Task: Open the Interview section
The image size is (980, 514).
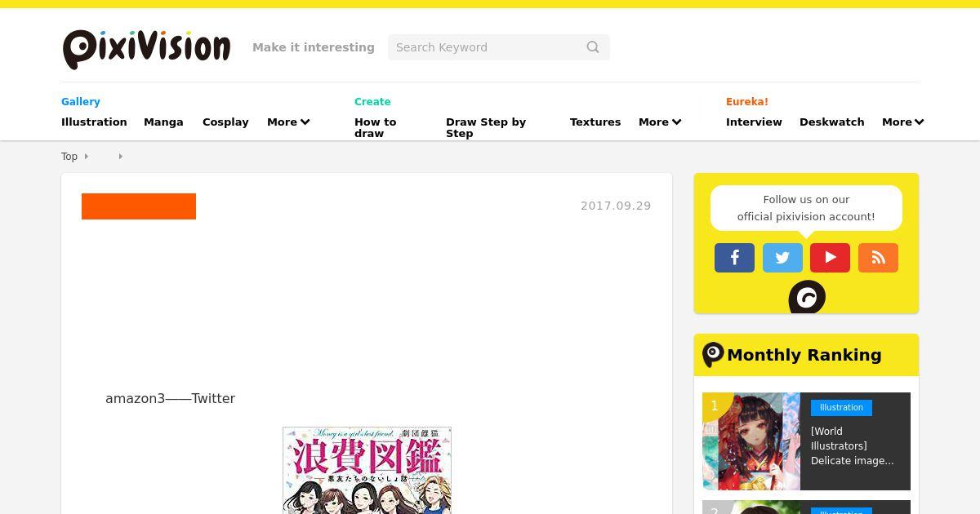Action: point(754,122)
